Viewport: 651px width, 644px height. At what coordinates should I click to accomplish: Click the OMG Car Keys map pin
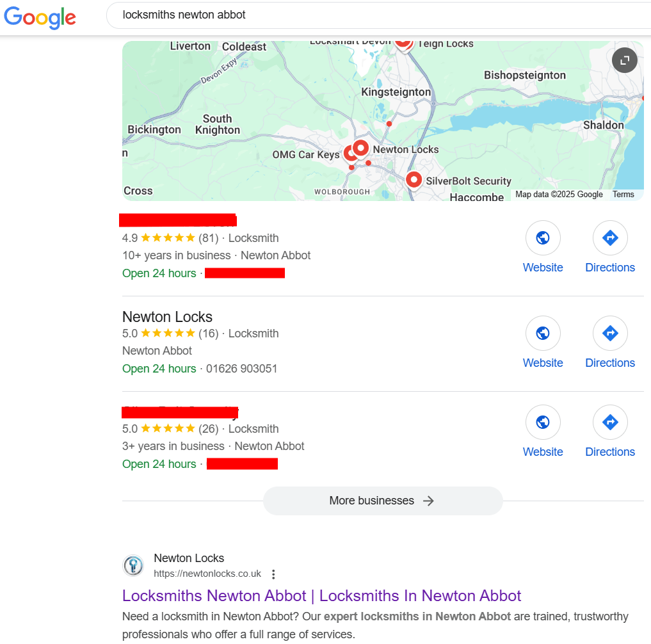350,154
